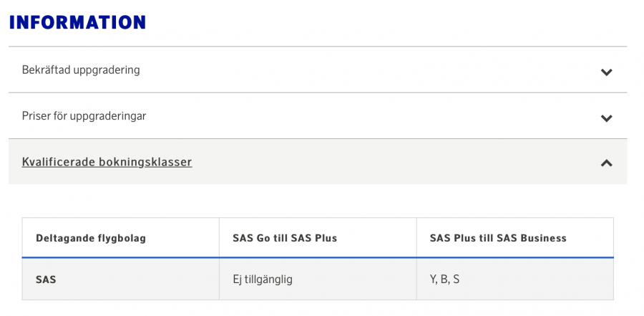Click the INFORMATION heading
Viewport: 644px width, 316px height.
[77, 22]
